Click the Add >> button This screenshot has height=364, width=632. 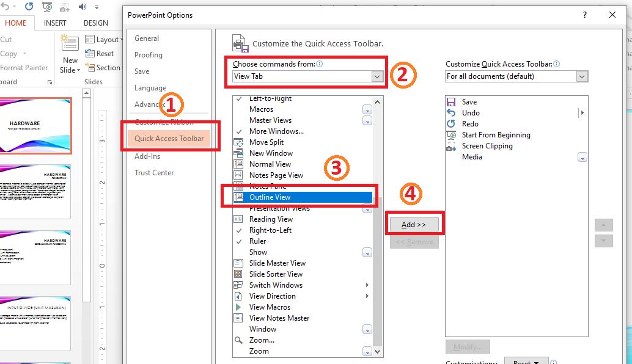414,225
